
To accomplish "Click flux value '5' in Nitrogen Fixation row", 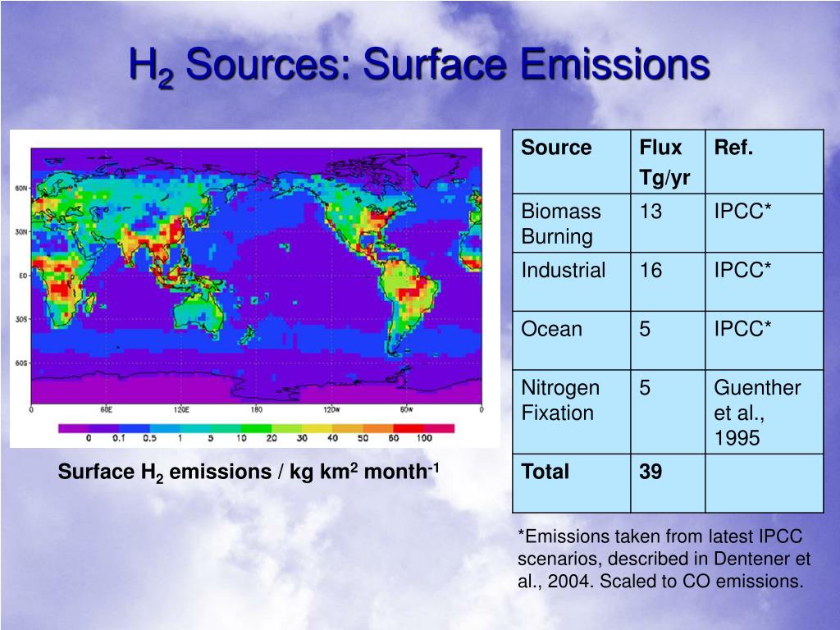I will [645, 387].
